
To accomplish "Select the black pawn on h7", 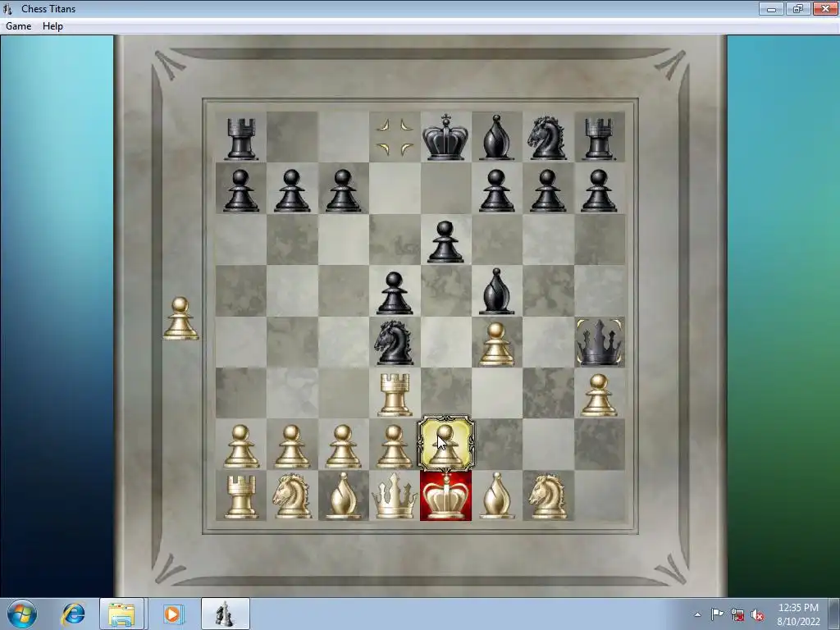I will pos(599,190).
